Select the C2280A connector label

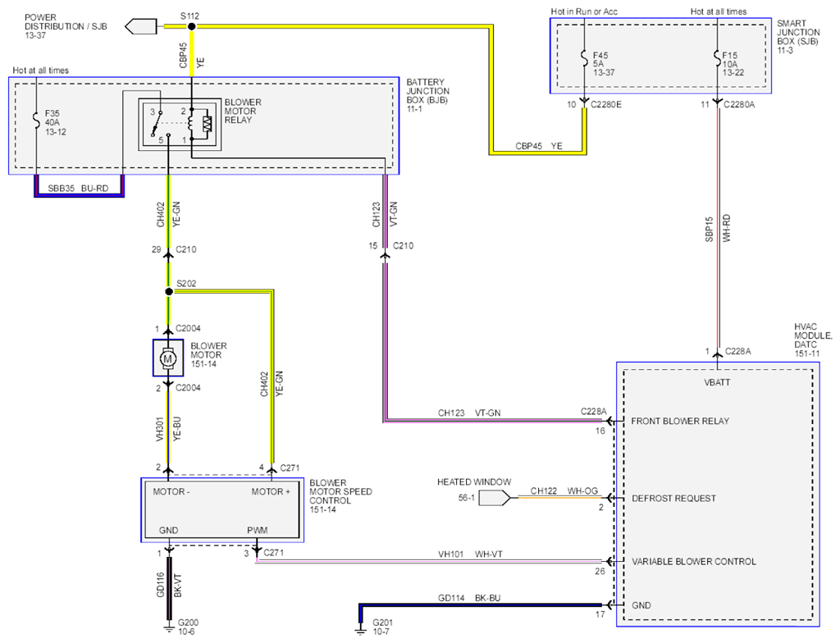(x=739, y=104)
